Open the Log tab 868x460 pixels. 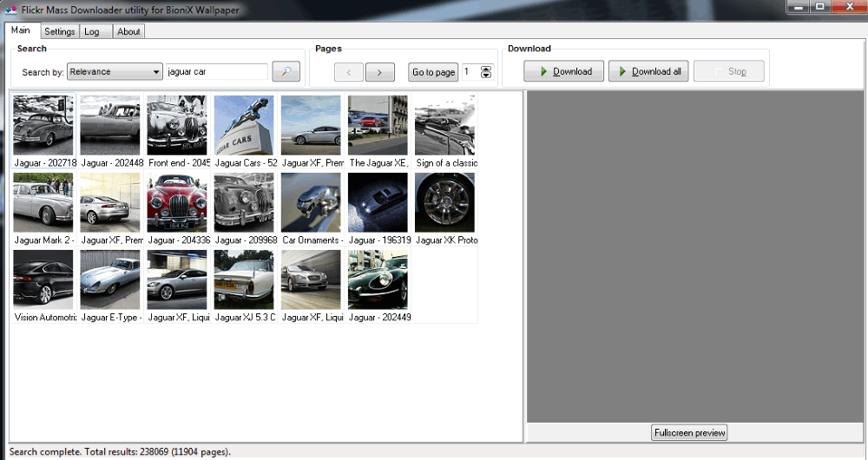pos(95,31)
